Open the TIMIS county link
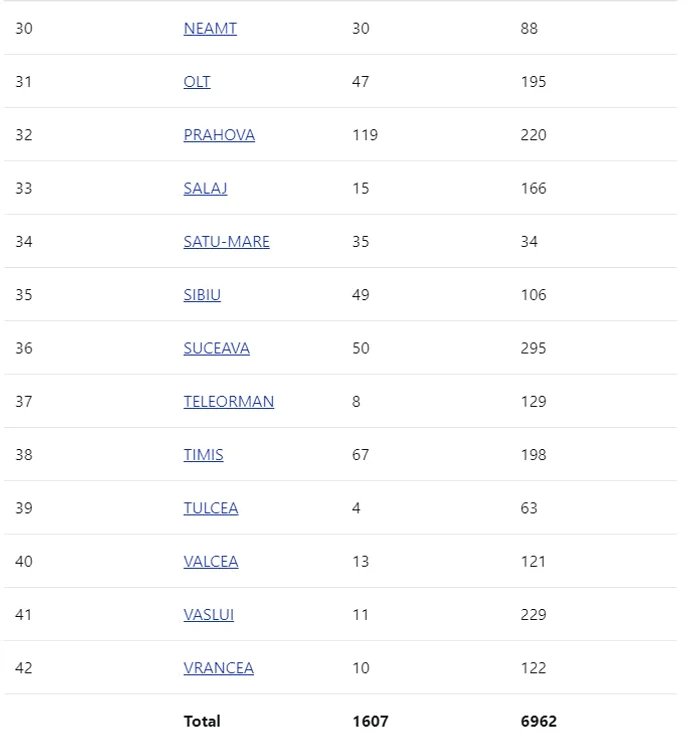The height and width of the screenshot is (746, 700). [x=203, y=455]
